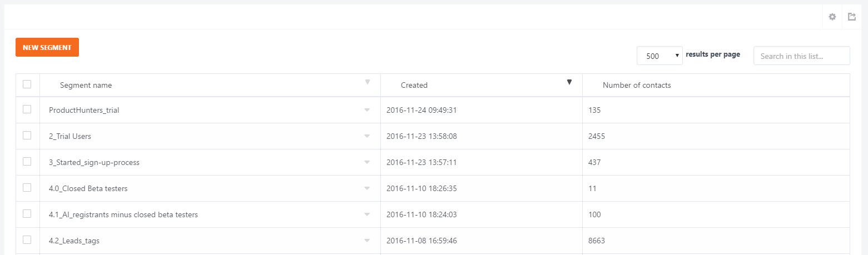
Task: Open the 4.0_Closed Beta testers segment
Action: [x=88, y=188]
